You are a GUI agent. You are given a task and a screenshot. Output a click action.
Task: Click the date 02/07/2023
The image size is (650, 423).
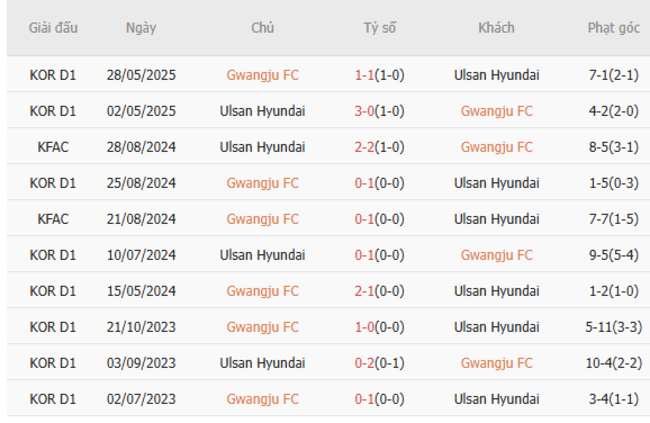click(141, 399)
